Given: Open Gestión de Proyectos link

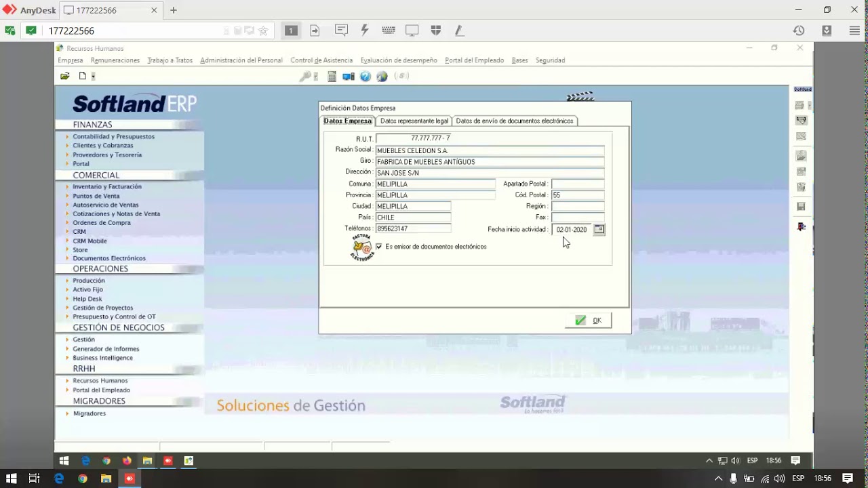Looking at the screenshot, I should (103, 308).
